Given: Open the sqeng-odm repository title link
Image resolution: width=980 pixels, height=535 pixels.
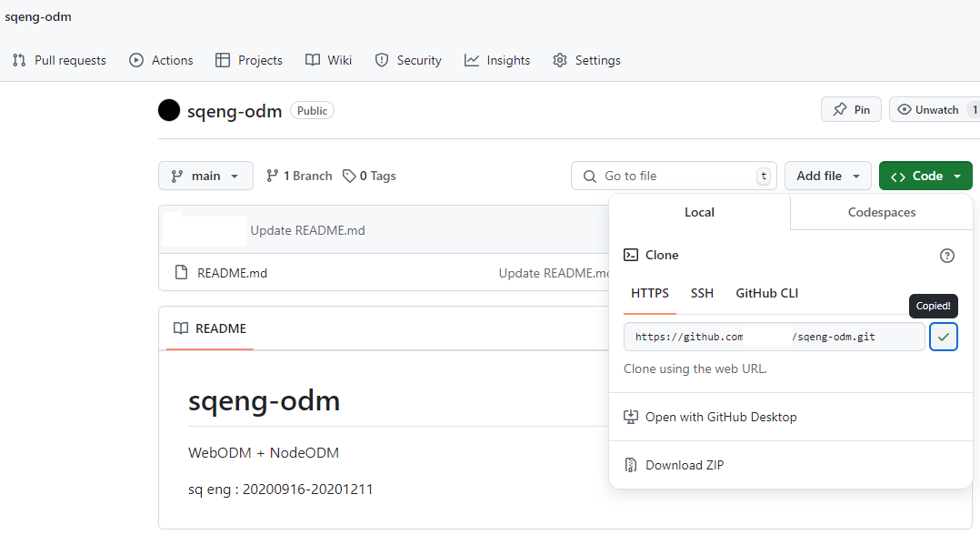Looking at the screenshot, I should [235, 111].
